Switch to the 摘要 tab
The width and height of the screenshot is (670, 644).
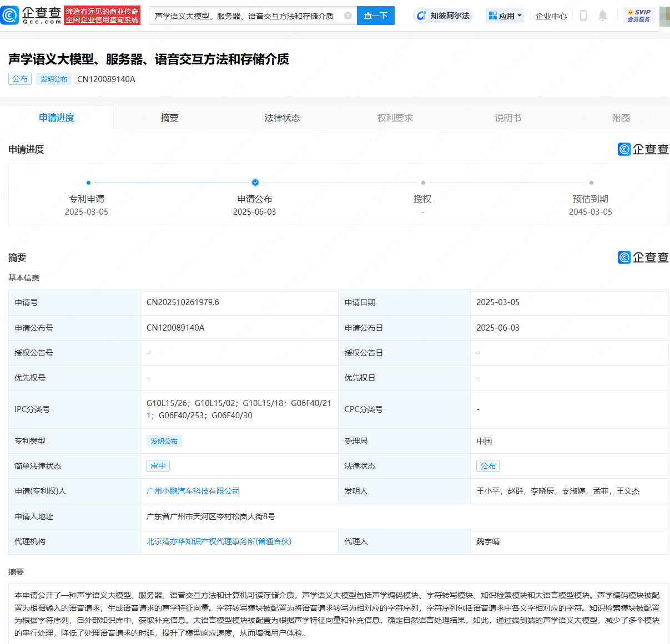[x=169, y=118]
